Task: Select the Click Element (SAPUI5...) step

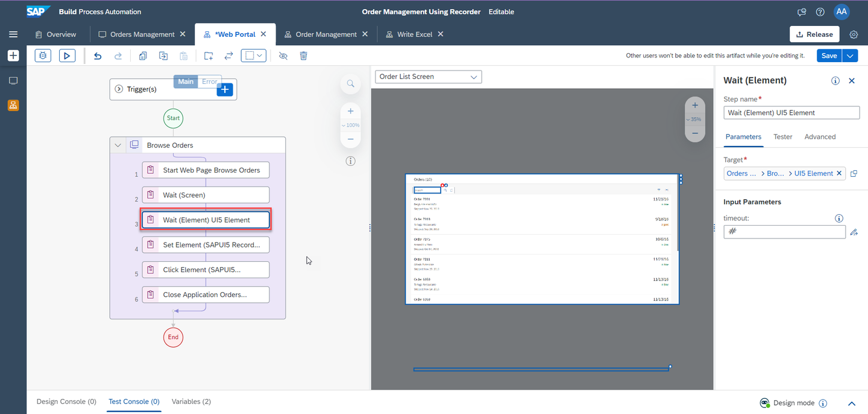Action: coord(206,270)
